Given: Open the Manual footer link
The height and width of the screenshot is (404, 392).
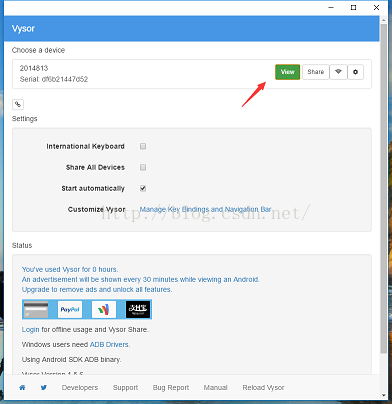Looking at the screenshot, I should click(x=216, y=388).
